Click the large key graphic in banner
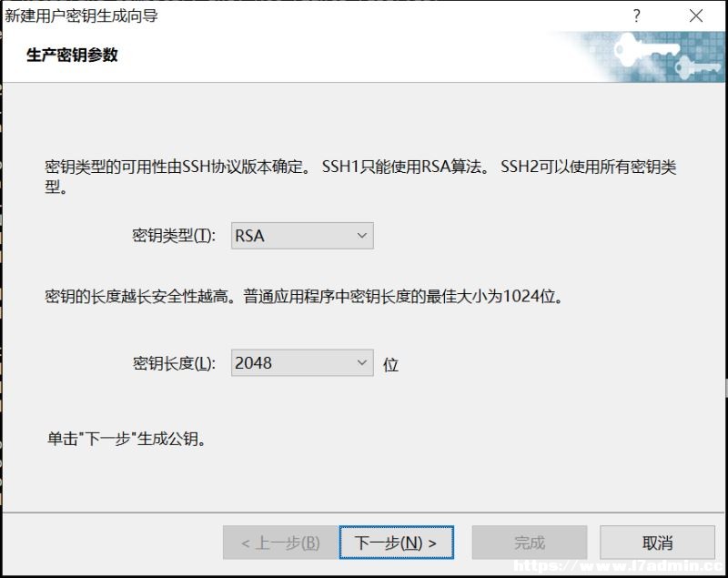This screenshot has width=728, height=578. tap(645, 51)
